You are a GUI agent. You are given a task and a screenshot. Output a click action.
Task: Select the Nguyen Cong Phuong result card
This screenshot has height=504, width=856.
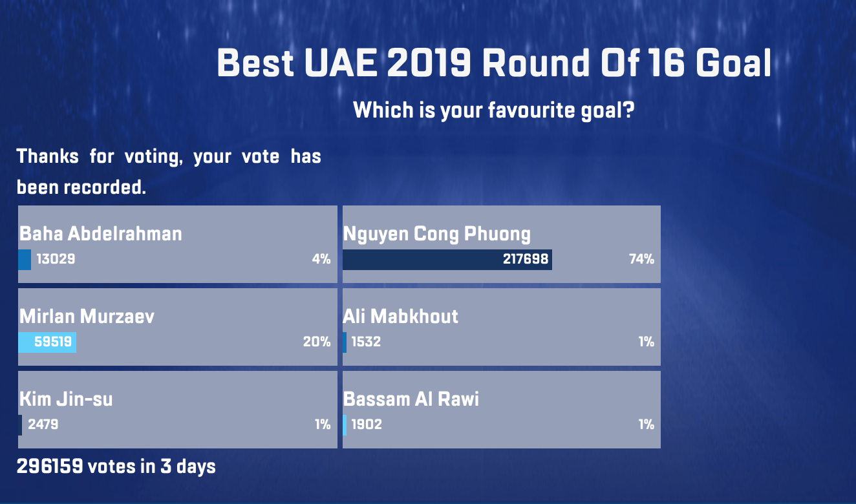point(502,244)
